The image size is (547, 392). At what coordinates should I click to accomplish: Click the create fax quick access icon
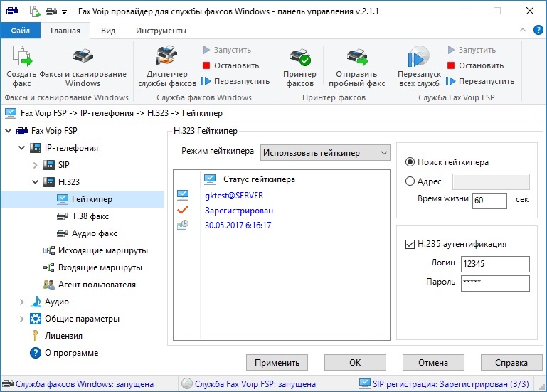[35, 11]
